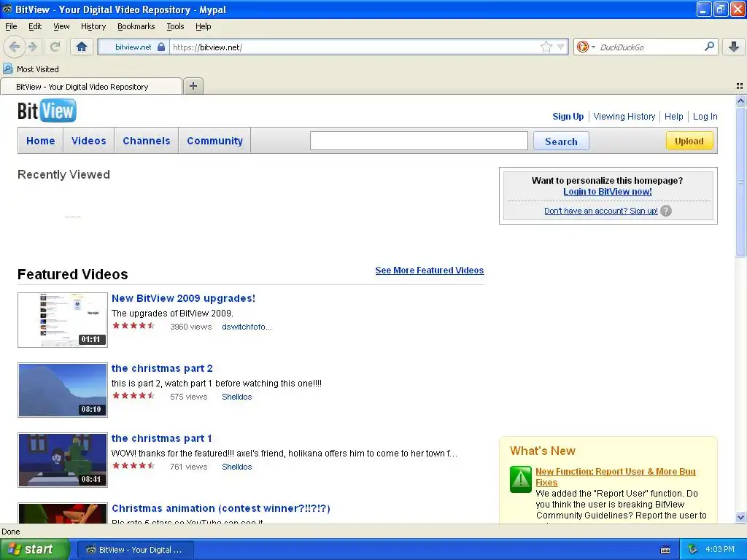Open Christmas animation (contest winner?!!?!?) title
This screenshot has width=747, height=560.
(x=220, y=508)
